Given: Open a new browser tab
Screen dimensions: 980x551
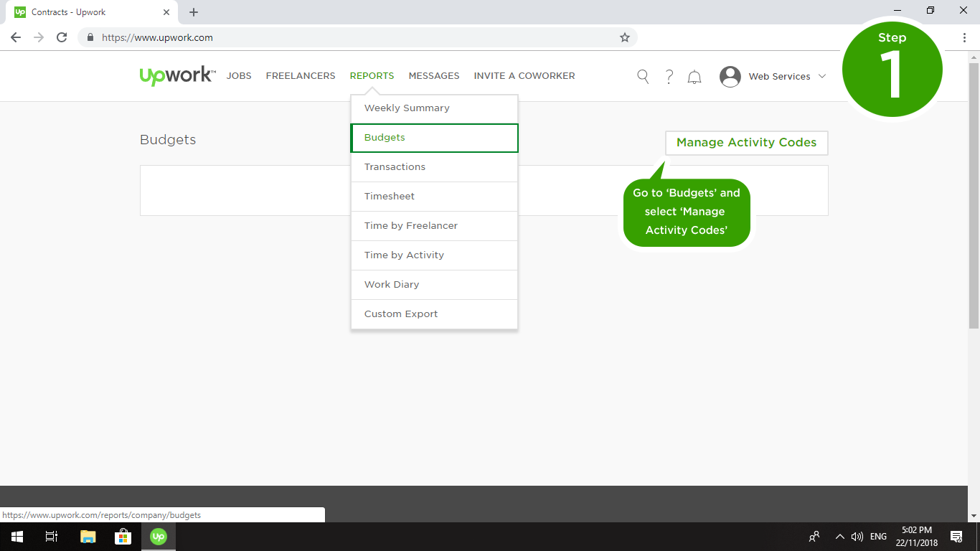Looking at the screenshot, I should pos(194,12).
